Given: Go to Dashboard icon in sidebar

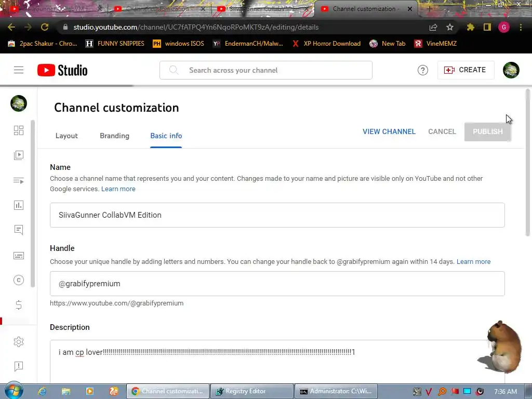Looking at the screenshot, I should [19, 130].
